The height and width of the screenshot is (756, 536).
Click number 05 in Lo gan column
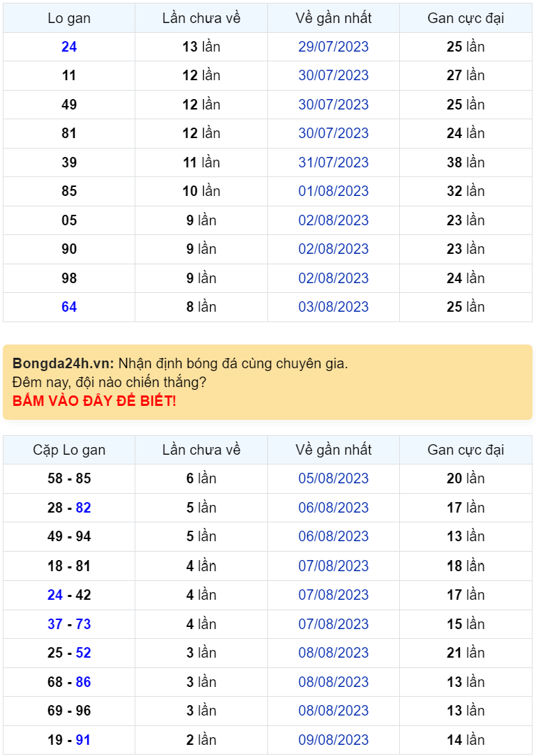coord(69,220)
